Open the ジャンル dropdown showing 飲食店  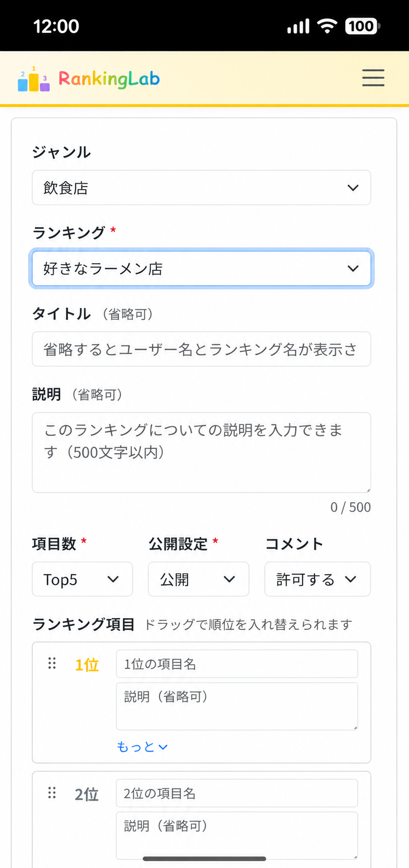[x=201, y=188]
